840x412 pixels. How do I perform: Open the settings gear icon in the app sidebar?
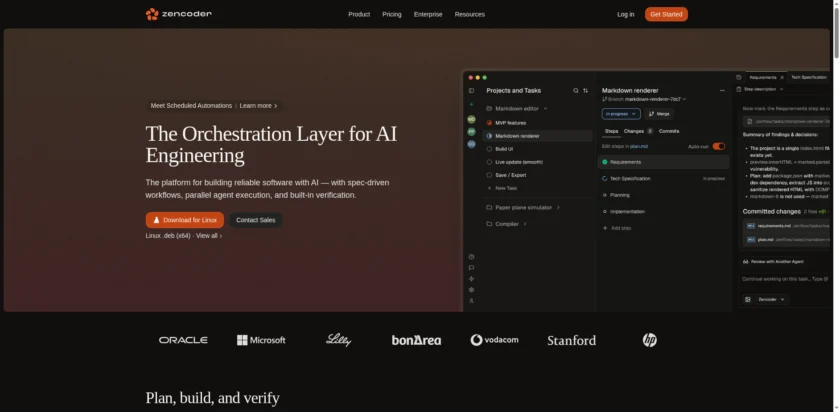pos(471,290)
